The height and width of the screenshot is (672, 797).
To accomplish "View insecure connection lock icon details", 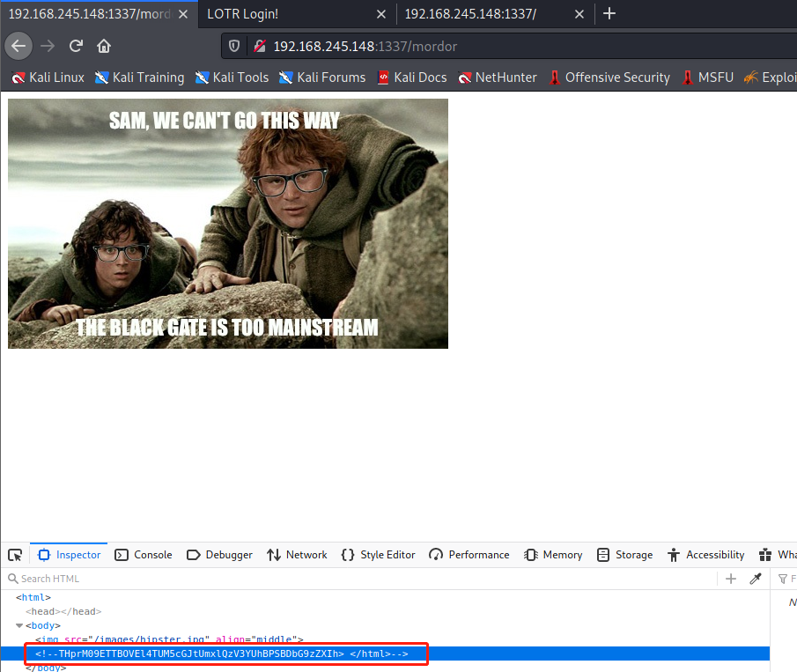I will tap(260, 47).
